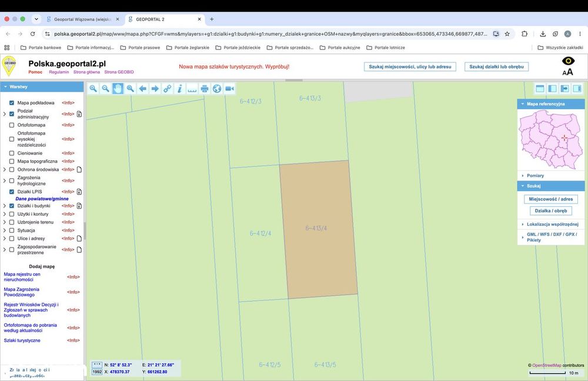
Task: Click the chain link icon in map toolbar
Action: [x=167, y=89]
